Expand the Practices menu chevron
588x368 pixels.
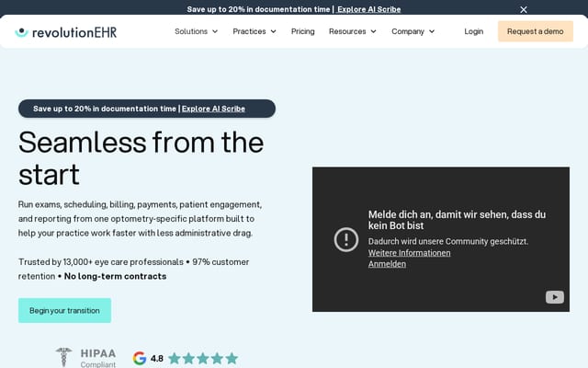point(274,31)
